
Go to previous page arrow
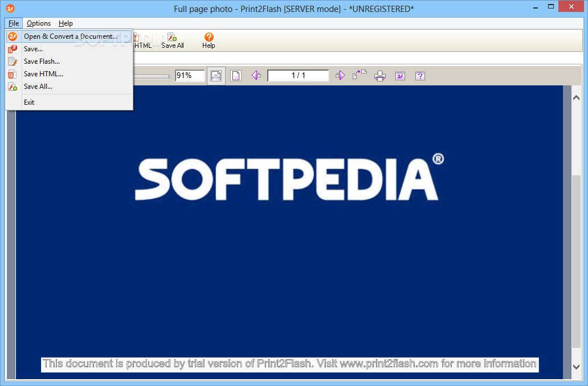(256, 75)
